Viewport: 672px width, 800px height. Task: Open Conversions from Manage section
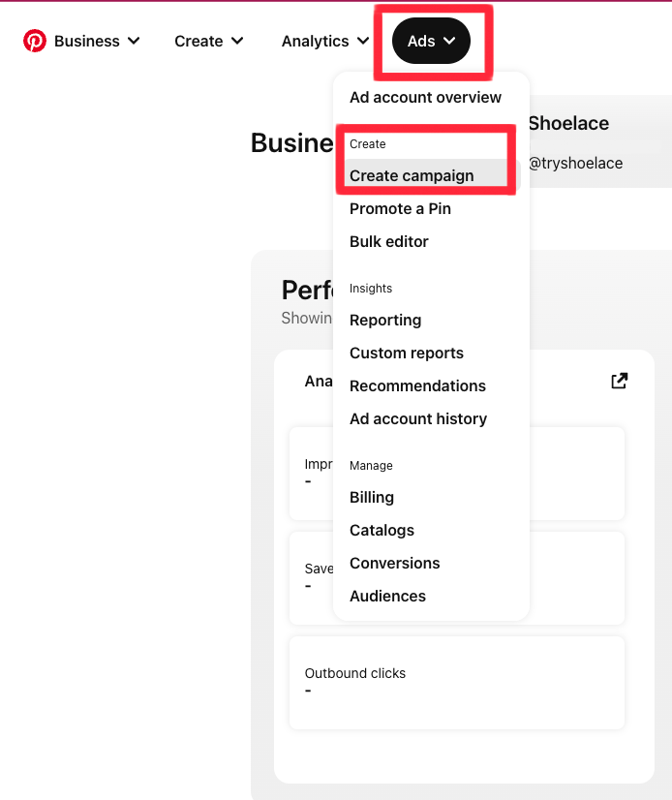coord(394,563)
